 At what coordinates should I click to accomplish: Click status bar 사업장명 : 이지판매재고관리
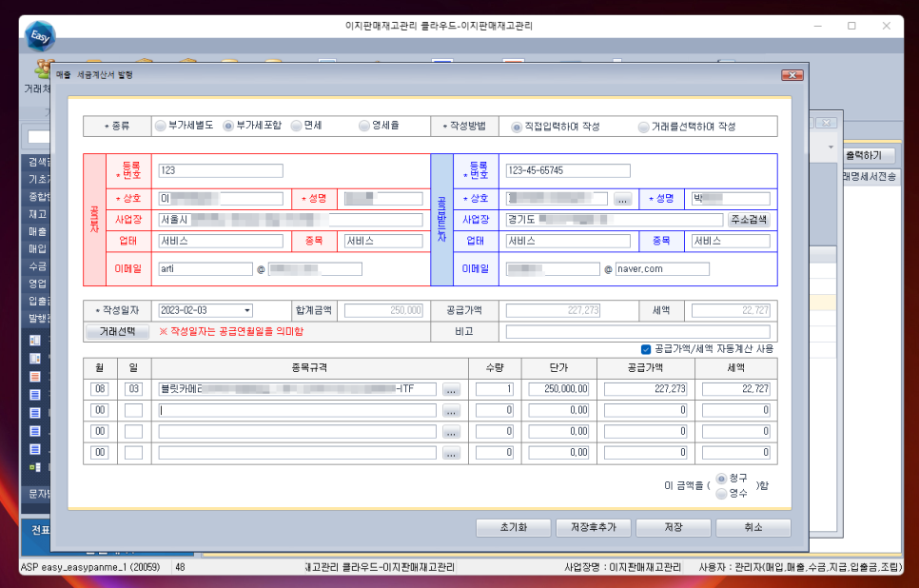622,567
